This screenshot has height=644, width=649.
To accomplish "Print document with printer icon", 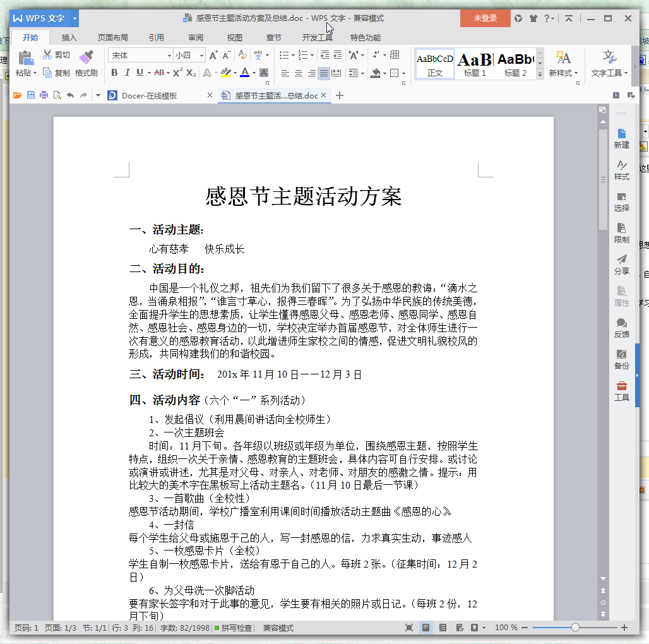I will pos(44,95).
